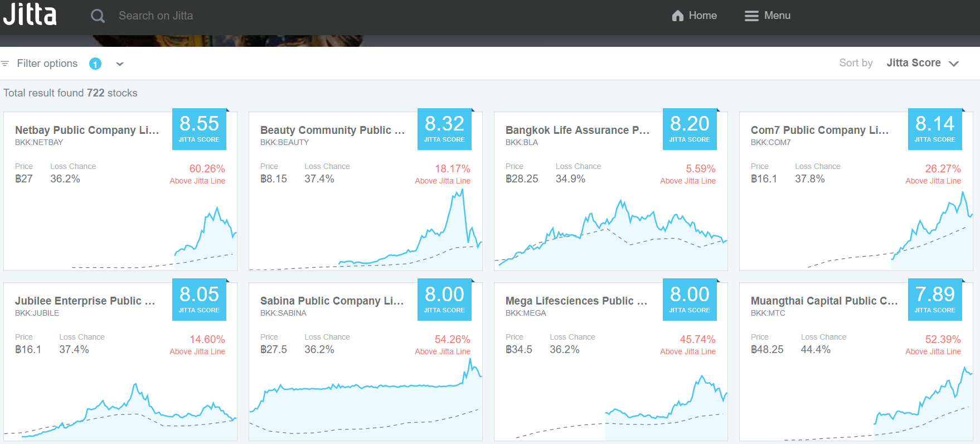View the Beauty Community price chart

(366, 230)
